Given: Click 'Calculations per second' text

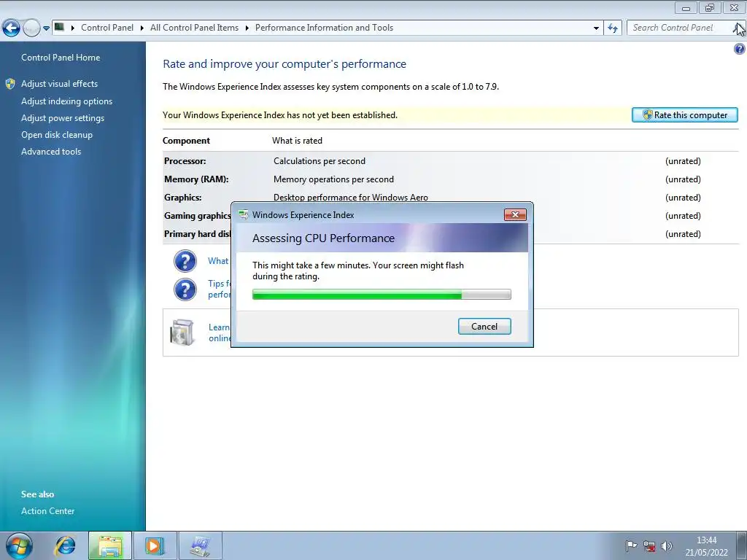Looking at the screenshot, I should point(320,161).
